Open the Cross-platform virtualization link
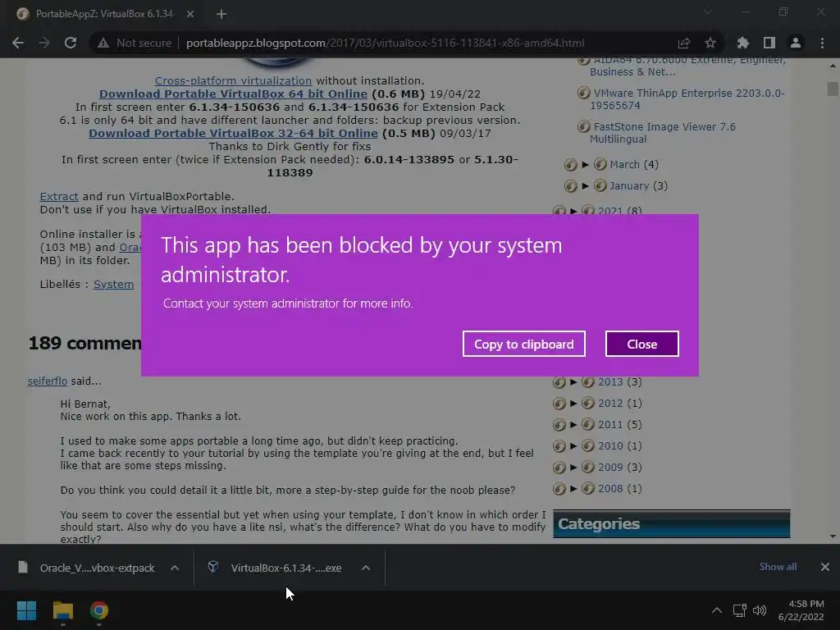Screen dimensions: 840x630 tap(233, 80)
